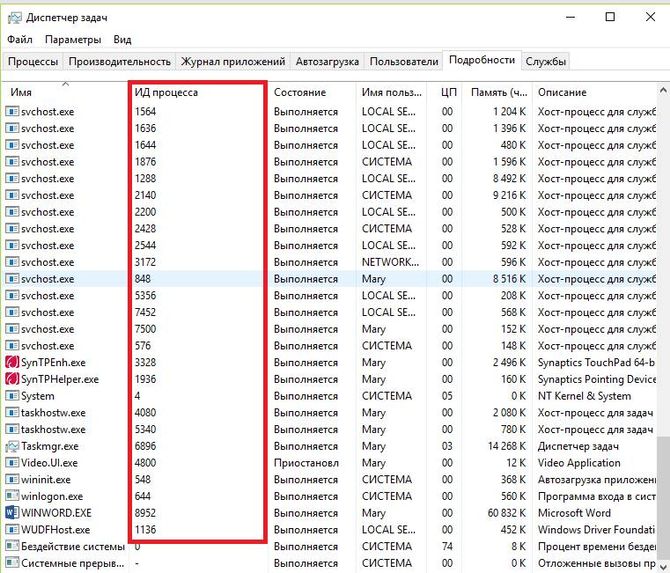Select process ID 5356
Image resolution: width=670 pixels, height=573 pixels.
(145, 295)
